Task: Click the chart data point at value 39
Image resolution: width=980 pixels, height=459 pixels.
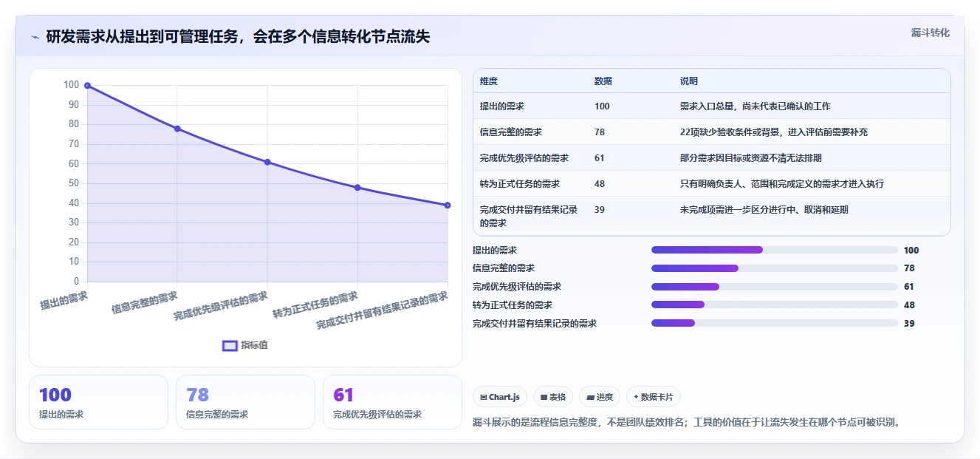Action: [x=448, y=205]
